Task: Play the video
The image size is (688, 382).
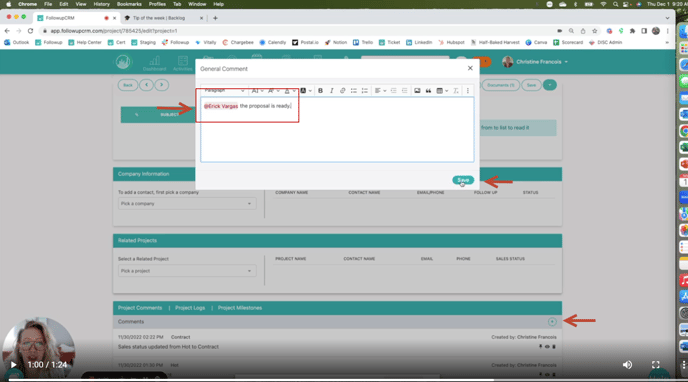Action: point(13,365)
